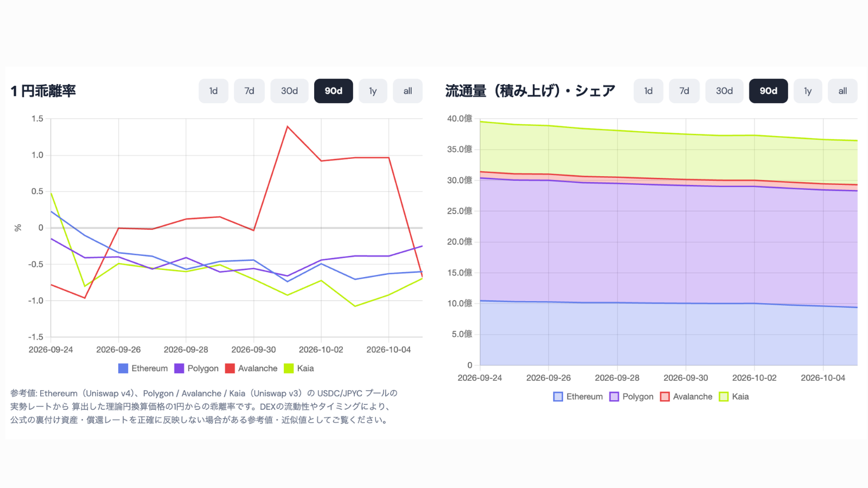Click the Avalanche peak near 1.4% on deviation chart

click(x=288, y=127)
